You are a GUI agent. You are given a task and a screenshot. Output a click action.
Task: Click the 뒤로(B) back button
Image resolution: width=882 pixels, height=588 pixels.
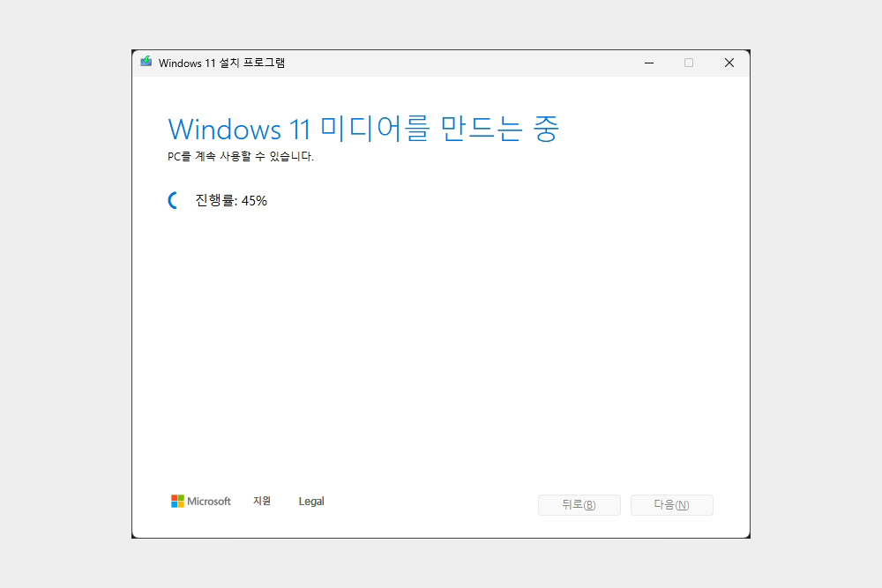click(579, 505)
